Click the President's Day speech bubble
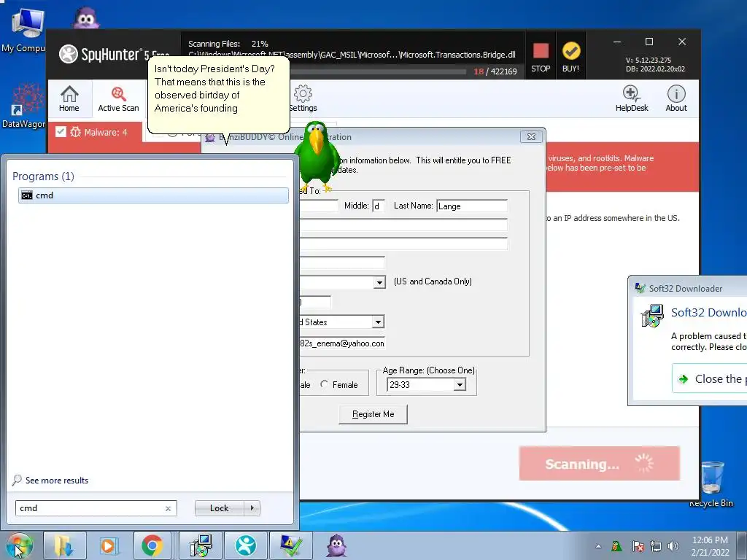Image resolution: width=747 pixels, height=560 pixels. pos(219,95)
